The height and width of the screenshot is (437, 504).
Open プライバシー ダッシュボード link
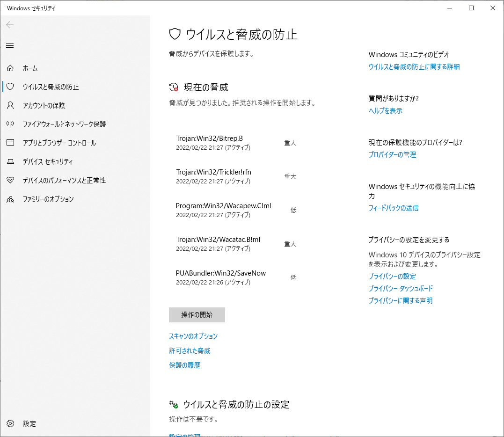click(x=401, y=288)
